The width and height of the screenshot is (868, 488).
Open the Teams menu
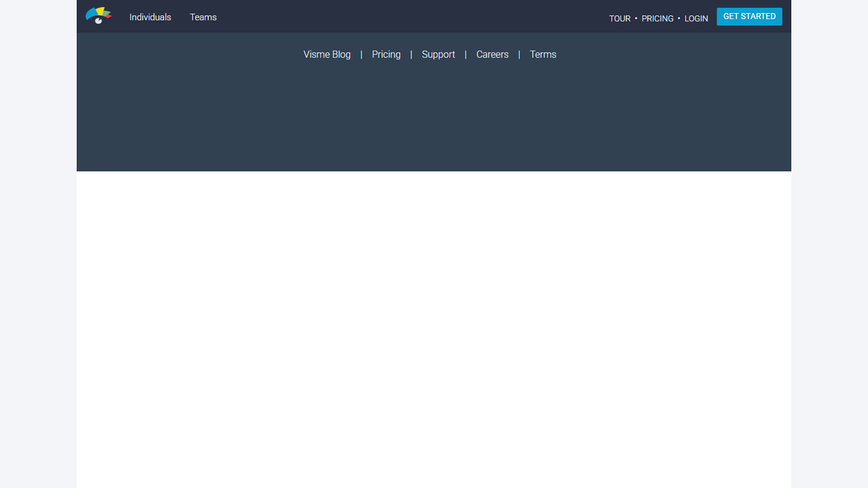203,17
